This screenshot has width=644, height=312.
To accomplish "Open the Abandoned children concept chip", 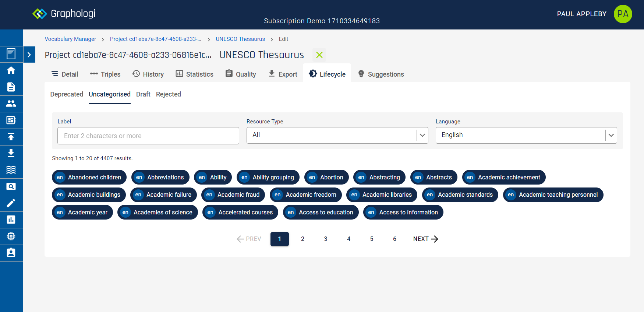I will tap(89, 177).
